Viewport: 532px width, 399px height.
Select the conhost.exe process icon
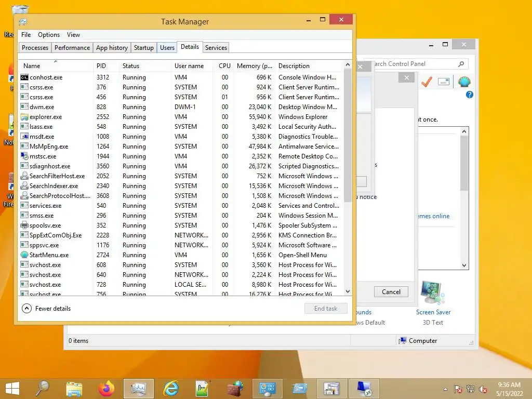[24, 77]
